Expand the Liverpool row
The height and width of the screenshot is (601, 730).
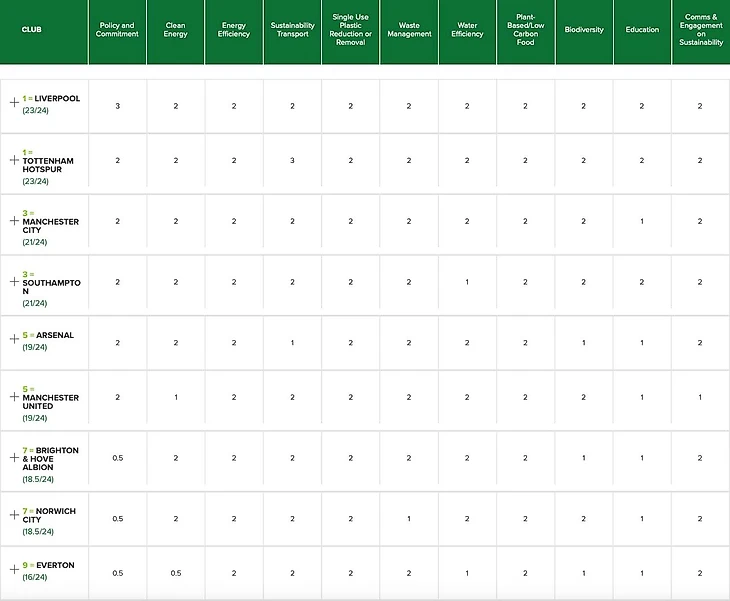click(x=14, y=102)
